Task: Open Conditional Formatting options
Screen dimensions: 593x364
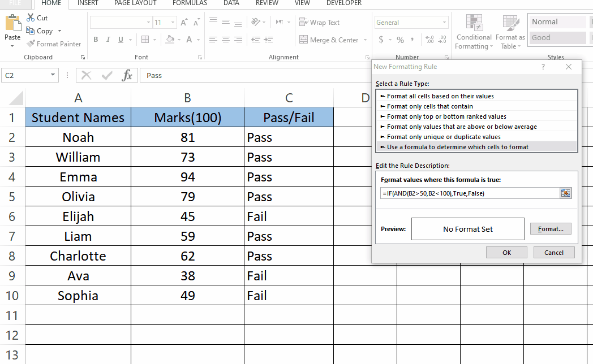Action: pos(474,31)
